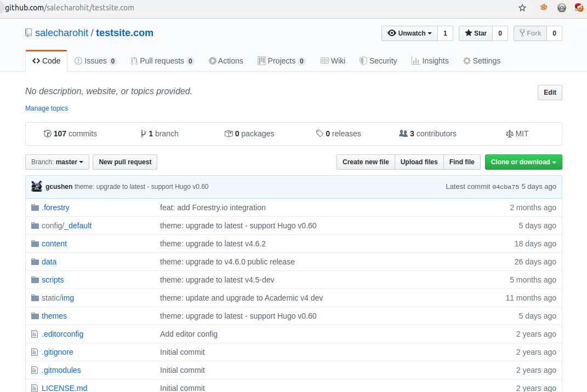Click Create new file button

pyautogui.click(x=366, y=162)
